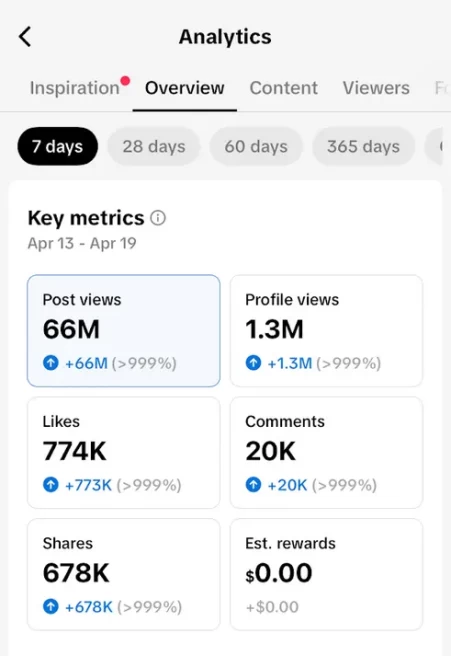Choose the 28 days range
Image resolution: width=451 pixels, height=656 pixels.
(x=154, y=146)
